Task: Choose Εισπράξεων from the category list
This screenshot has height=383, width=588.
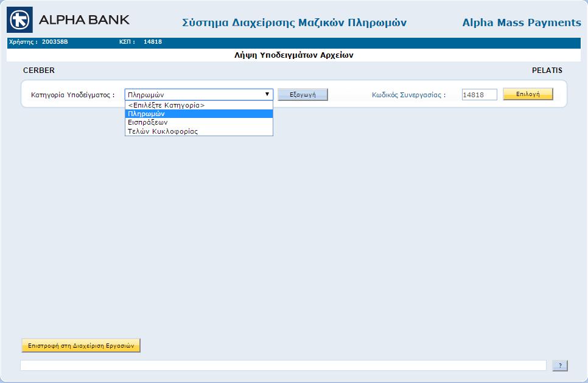Action: (199, 122)
